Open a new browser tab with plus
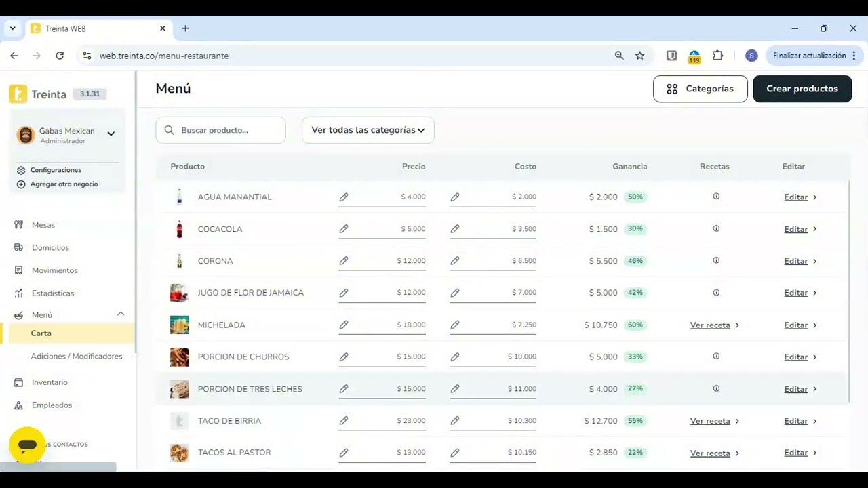Screen dimensions: 868x488 [x=185, y=28]
